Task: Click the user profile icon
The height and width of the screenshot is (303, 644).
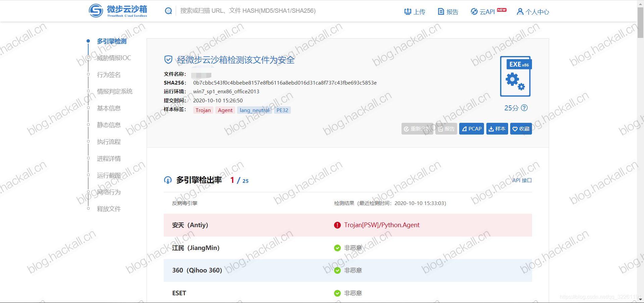Action: (520, 12)
